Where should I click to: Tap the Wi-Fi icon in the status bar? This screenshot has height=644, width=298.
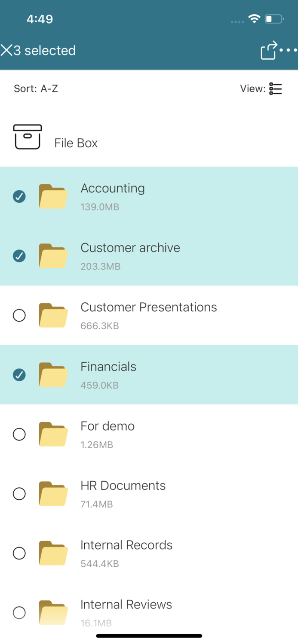pyautogui.click(x=253, y=18)
